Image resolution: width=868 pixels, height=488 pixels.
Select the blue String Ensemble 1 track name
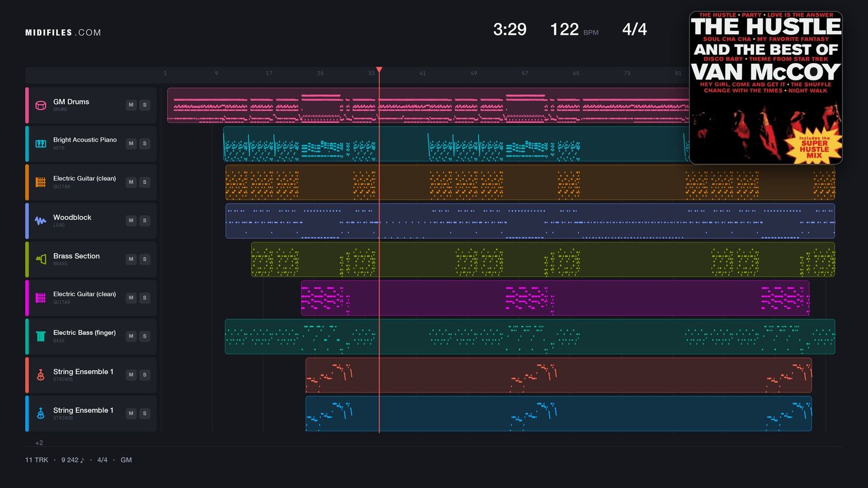(x=83, y=411)
